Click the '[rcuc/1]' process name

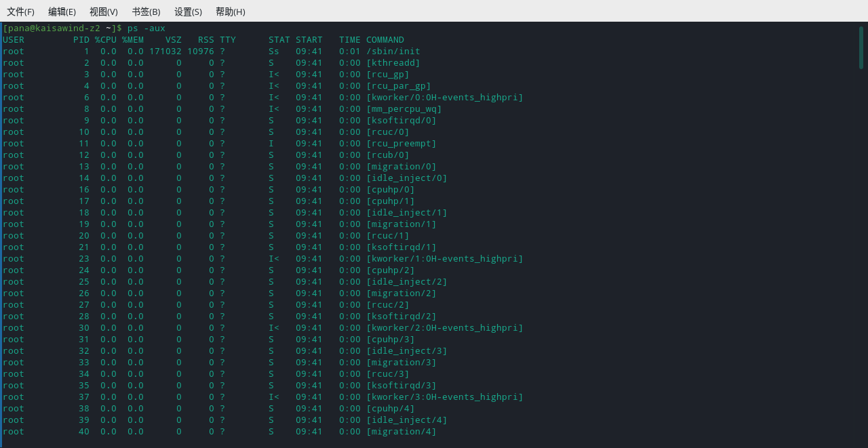coord(388,235)
